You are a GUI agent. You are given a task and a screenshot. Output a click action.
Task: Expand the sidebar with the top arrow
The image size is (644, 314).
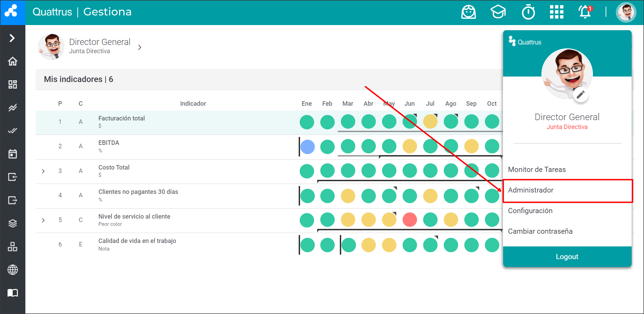pos(12,38)
